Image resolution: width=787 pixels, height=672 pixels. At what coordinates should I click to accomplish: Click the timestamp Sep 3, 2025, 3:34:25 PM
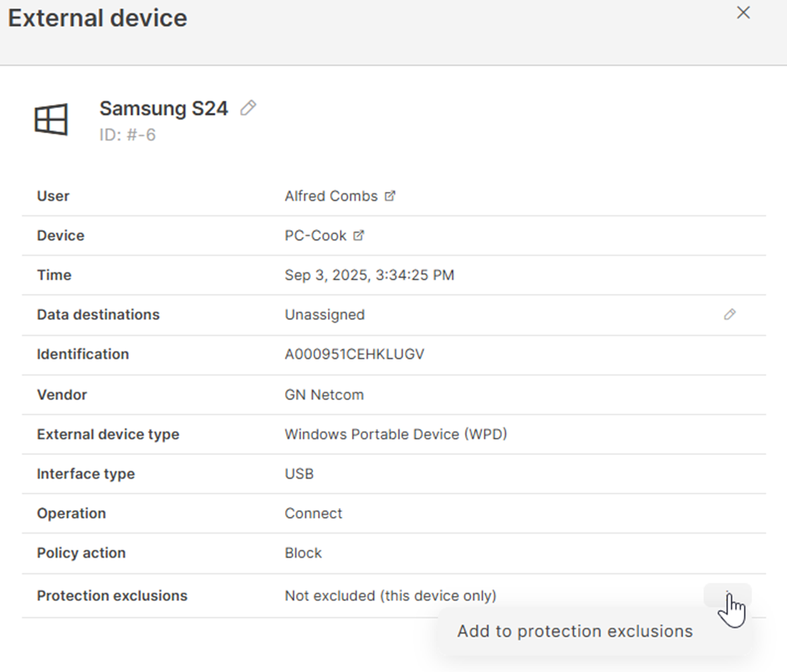click(369, 275)
